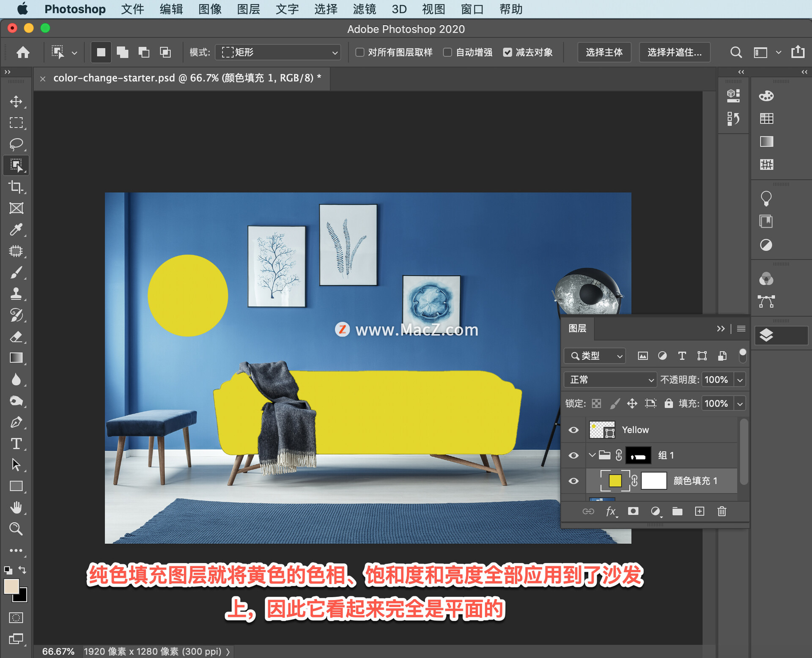Image resolution: width=812 pixels, height=658 pixels.
Task: Open the selection Mode dropdown (矩形)
Action: (x=278, y=52)
